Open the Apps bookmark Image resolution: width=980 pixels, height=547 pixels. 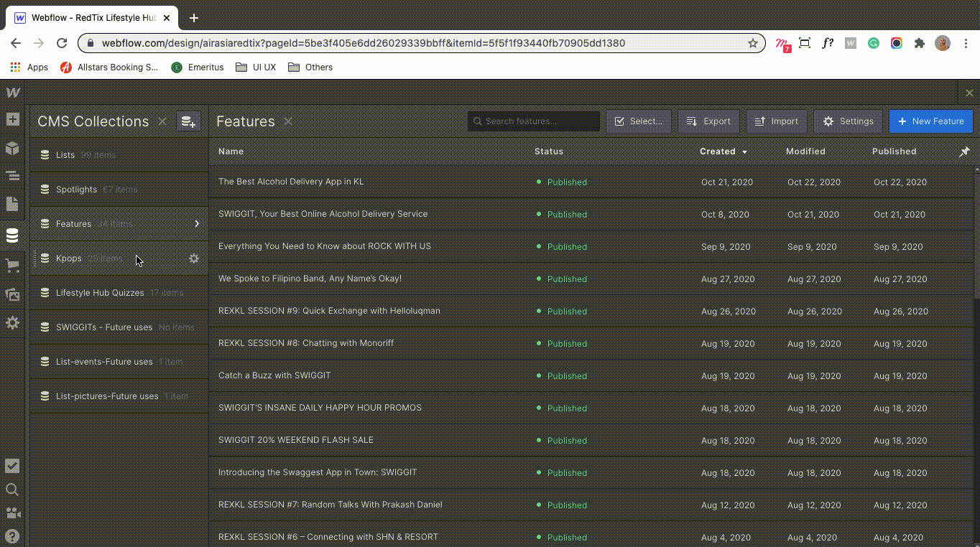[x=29, y=67]
